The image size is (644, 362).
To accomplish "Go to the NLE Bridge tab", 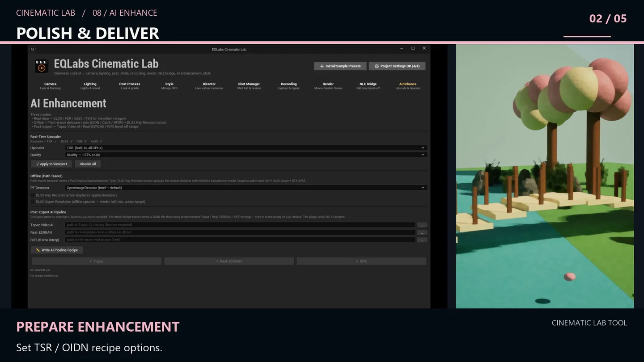I will (x=368, y=86).
